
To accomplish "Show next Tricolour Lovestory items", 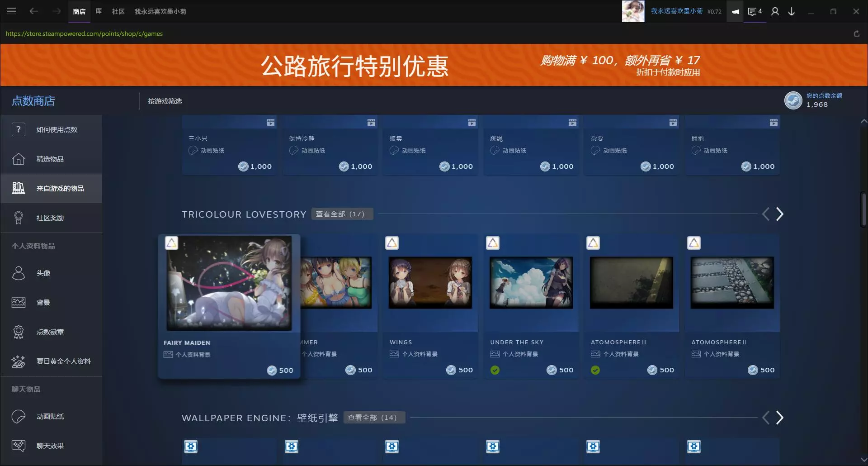I will point(779,214).
